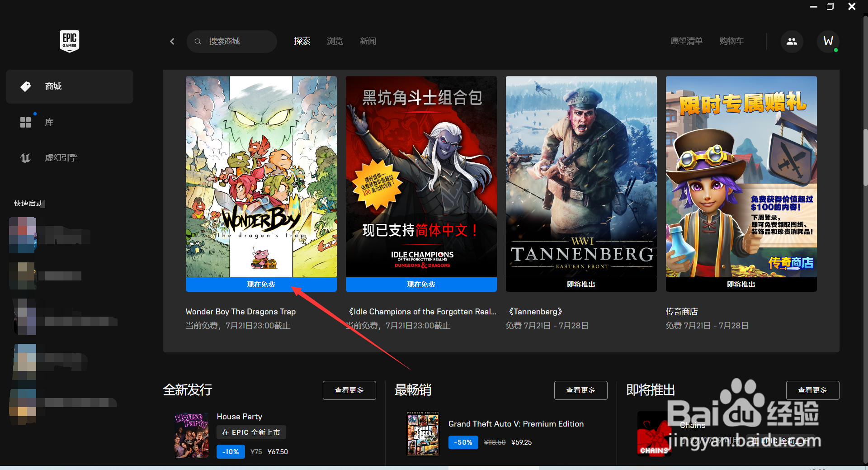Open 愿望清单 wishlist

[x=686, y=42]
